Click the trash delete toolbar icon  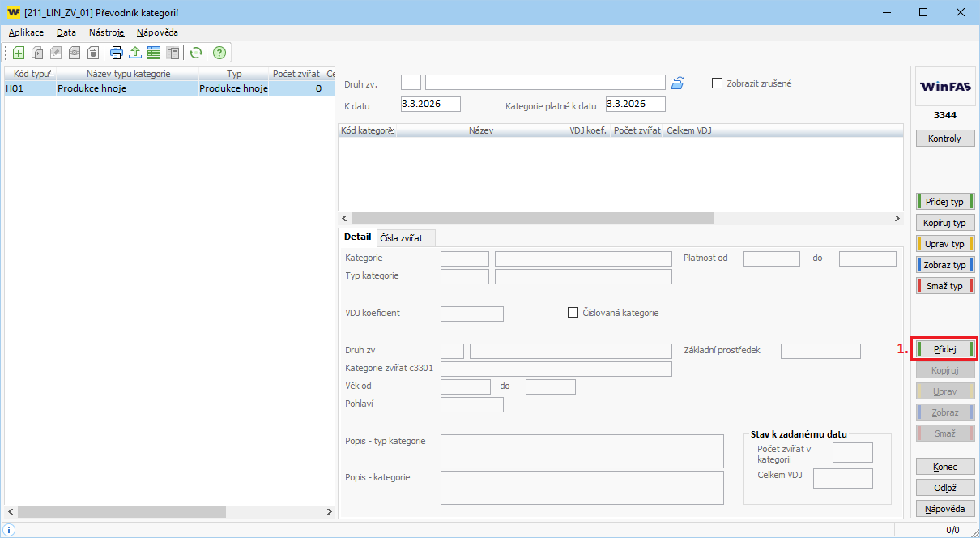(x=93, y=53)
